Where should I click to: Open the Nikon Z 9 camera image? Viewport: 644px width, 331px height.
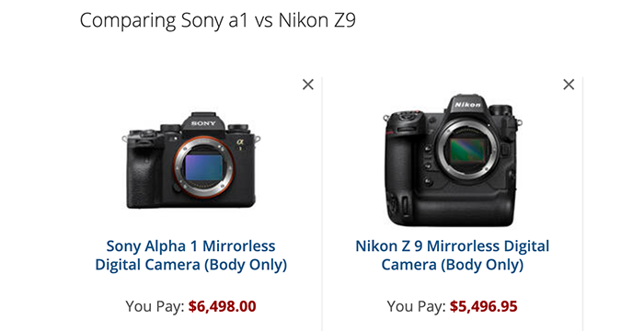(x=453, y=161)
